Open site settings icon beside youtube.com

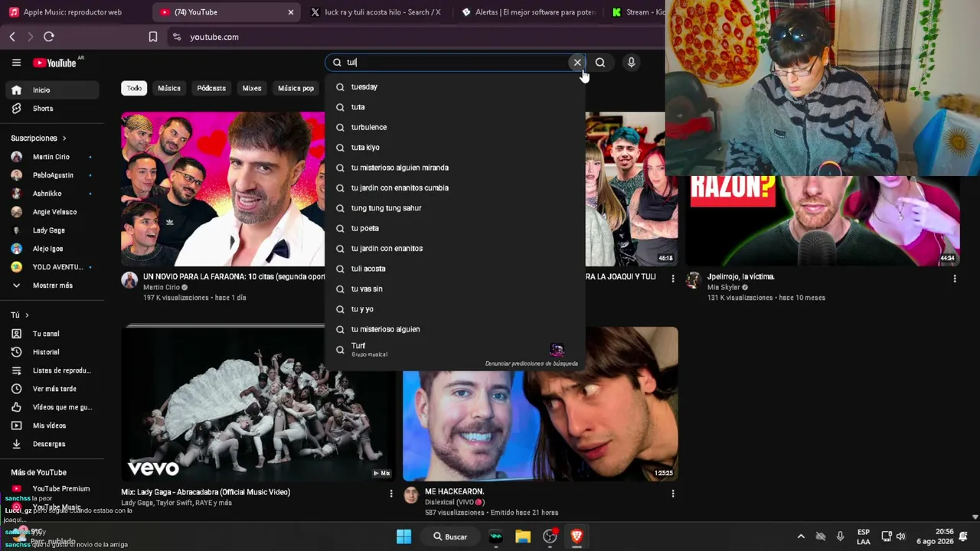pyautogui.click(x=177, y=37)
